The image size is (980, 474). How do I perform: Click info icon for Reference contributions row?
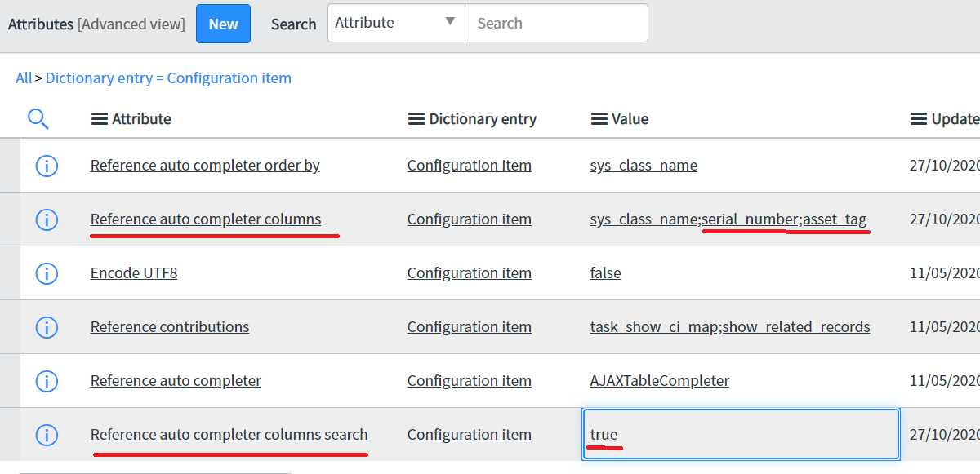tap(47, 327)
